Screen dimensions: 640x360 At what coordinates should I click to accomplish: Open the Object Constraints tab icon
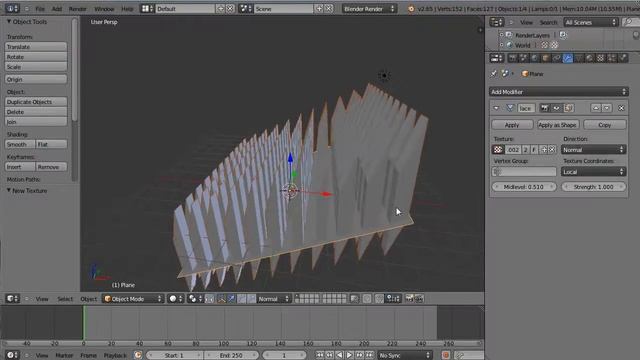[557, 58]
